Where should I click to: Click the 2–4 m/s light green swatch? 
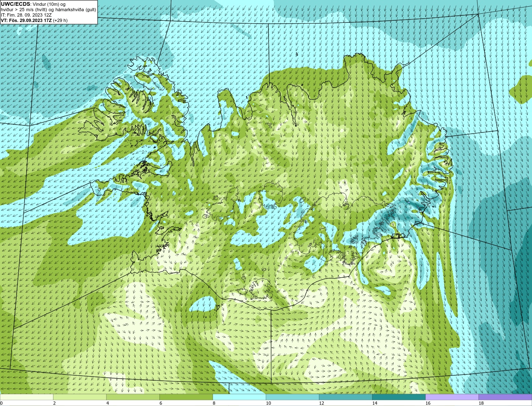point(80,397)
